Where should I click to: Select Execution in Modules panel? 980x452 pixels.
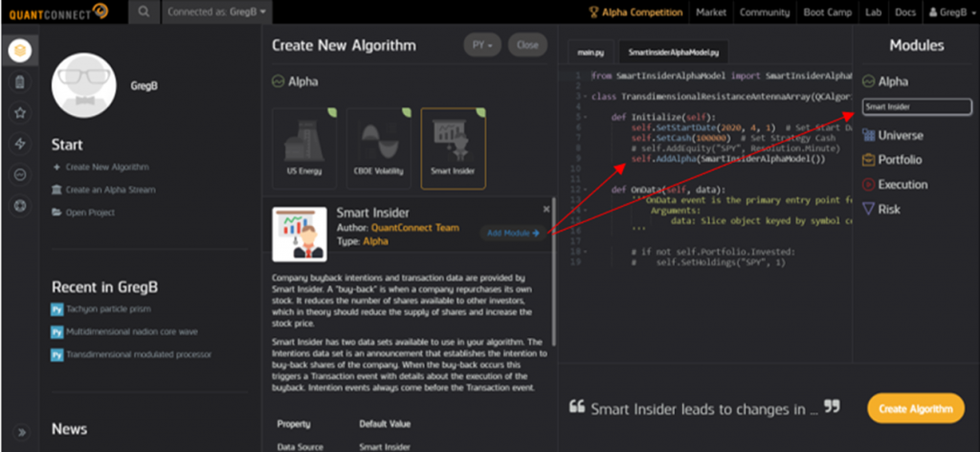point(895,185)
